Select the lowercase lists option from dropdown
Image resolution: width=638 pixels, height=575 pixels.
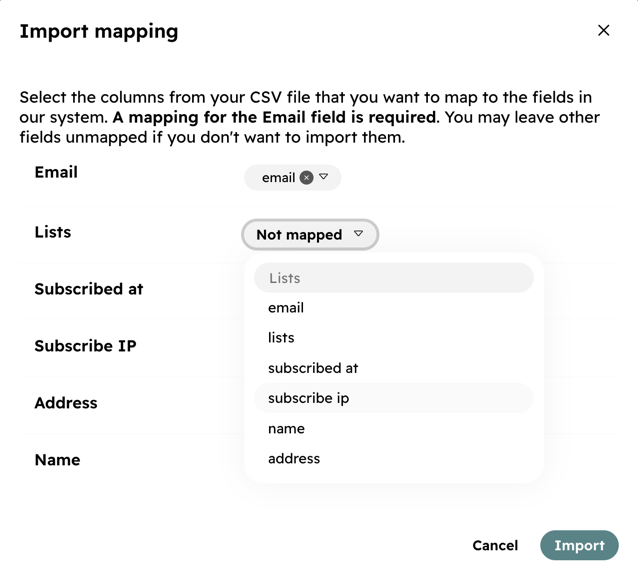click(281, 338)
